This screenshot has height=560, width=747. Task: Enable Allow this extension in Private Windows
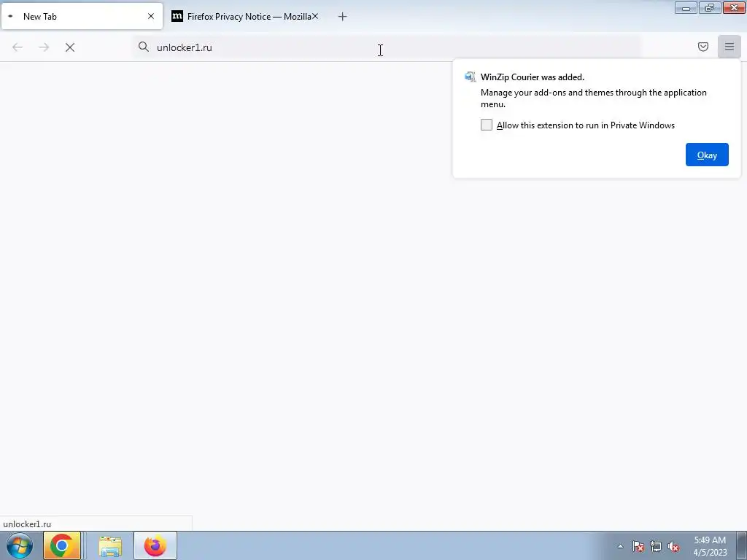point(487,125)
